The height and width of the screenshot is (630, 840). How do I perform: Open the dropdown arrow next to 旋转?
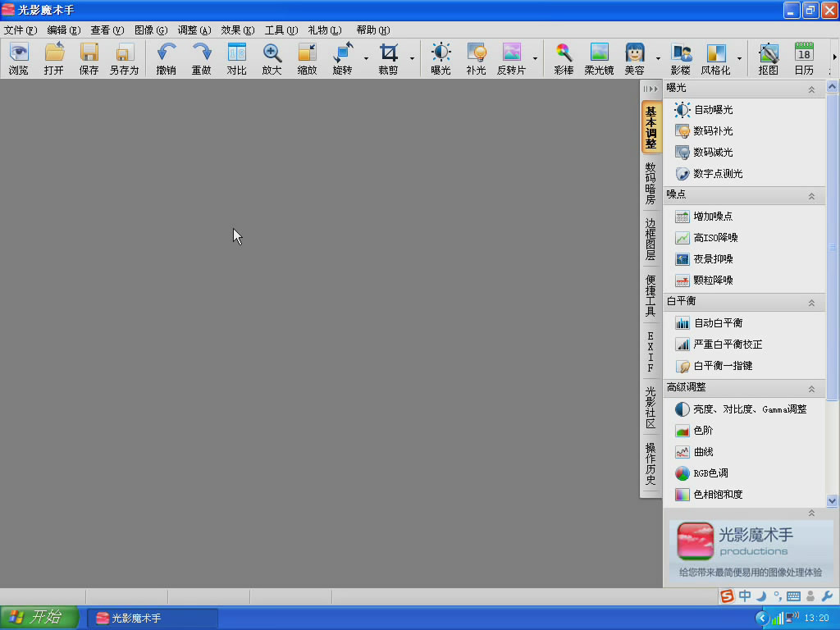coord(366,58)
